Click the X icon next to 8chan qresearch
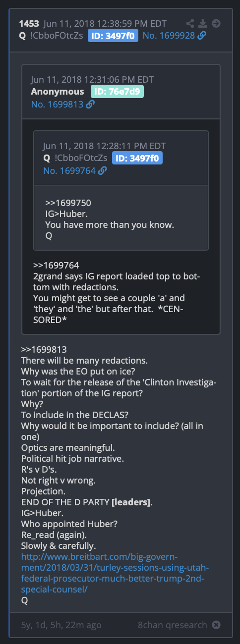This screenshot has width=240, height=644. pos(216,625)
